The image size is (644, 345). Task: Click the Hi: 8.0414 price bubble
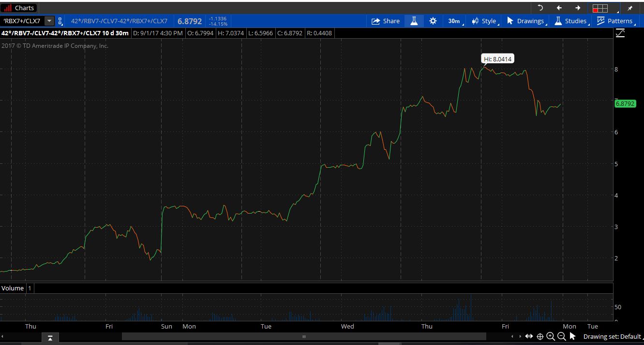coord(498,59)
